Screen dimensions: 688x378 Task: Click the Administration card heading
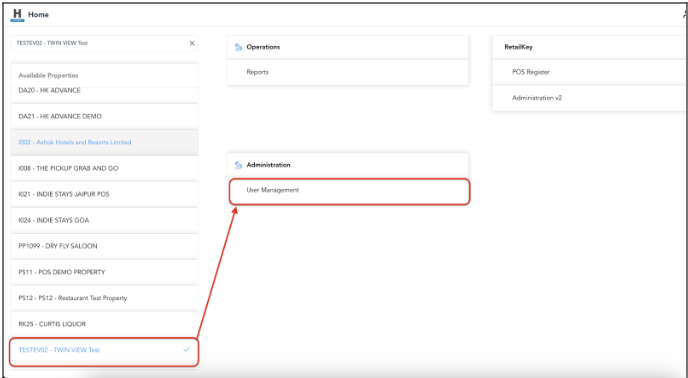tap(269, 165)
